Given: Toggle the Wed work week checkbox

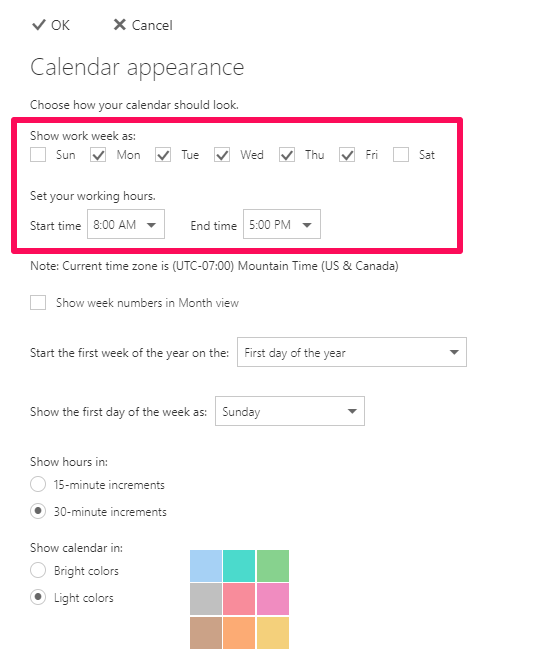Looking at the screenshot, I should coord(222,154).
